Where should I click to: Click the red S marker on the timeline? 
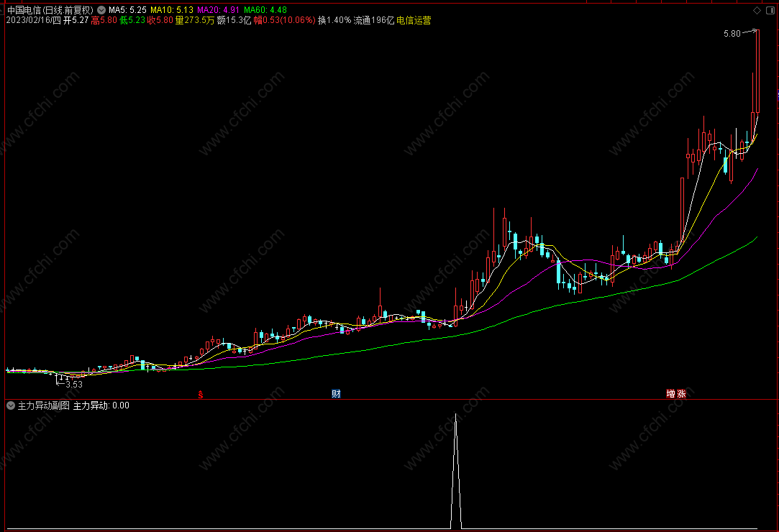click(x=201, y=395)
